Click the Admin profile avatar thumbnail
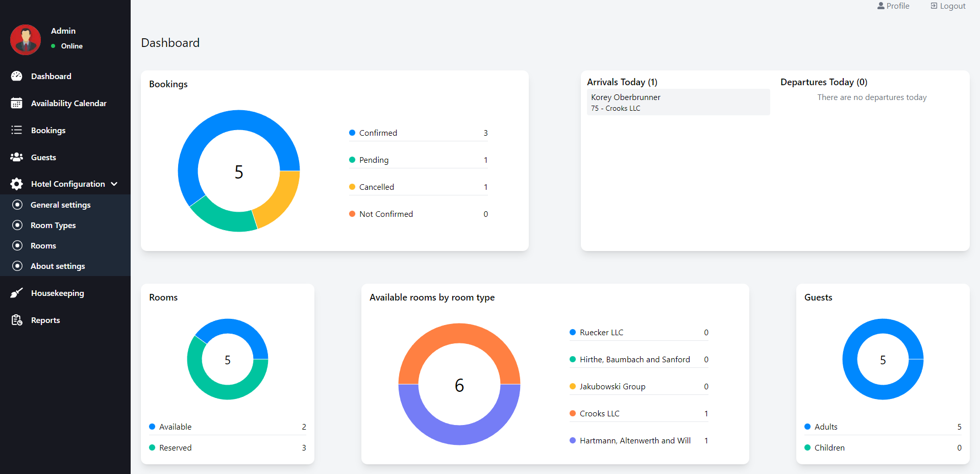Viewport: 980px width, 474px height. [x=25, y=39]
